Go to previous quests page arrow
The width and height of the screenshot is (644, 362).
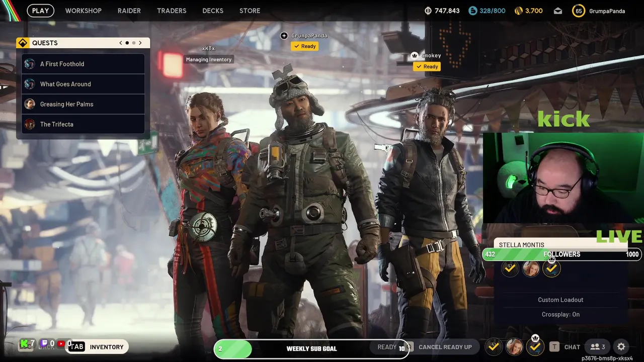point(121,43)
